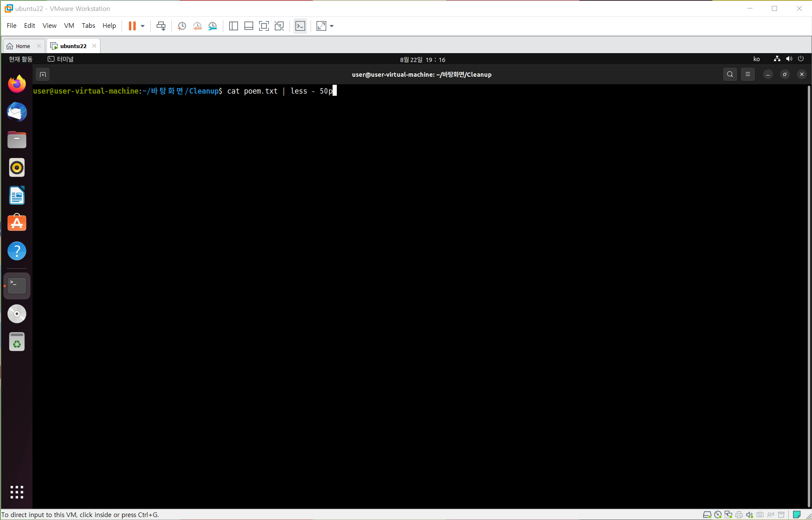Launch Firefox from the Ubuntu dock

tap(17, 84)
